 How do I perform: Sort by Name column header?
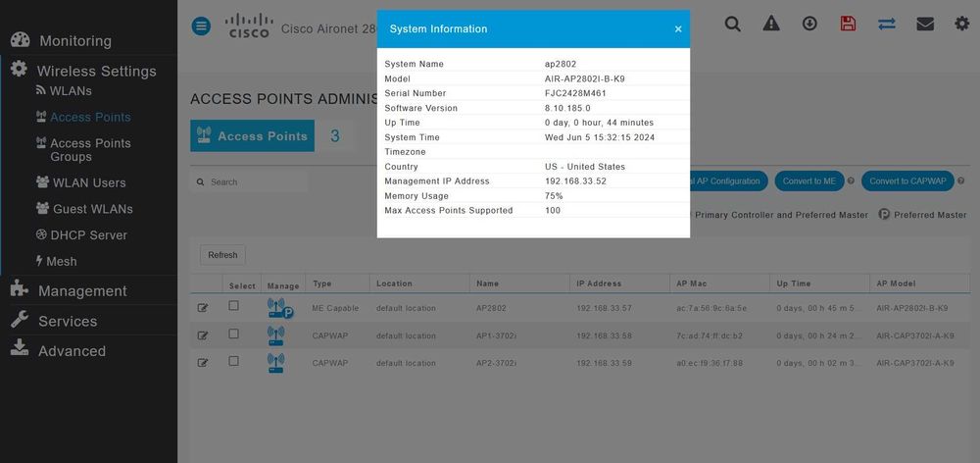487,283
